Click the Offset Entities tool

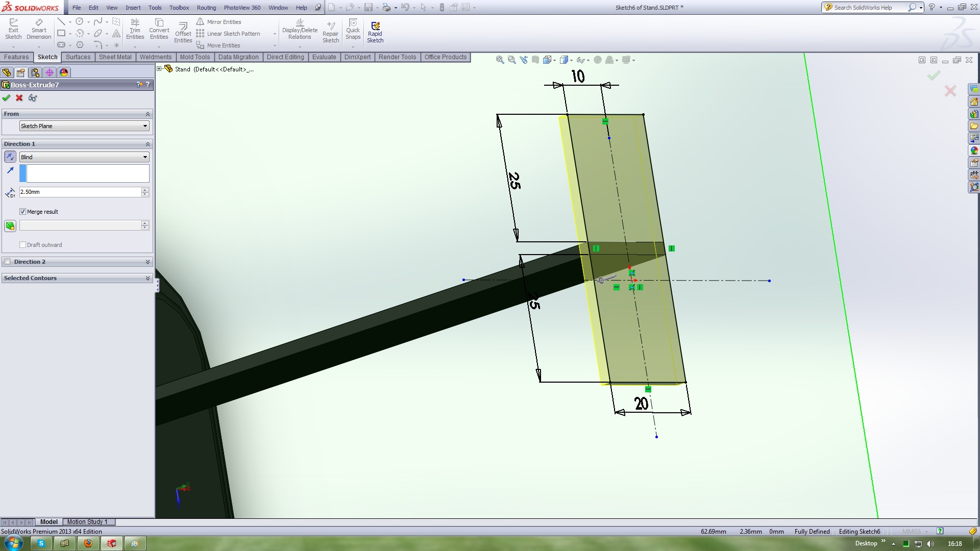(x=183, y=33)
